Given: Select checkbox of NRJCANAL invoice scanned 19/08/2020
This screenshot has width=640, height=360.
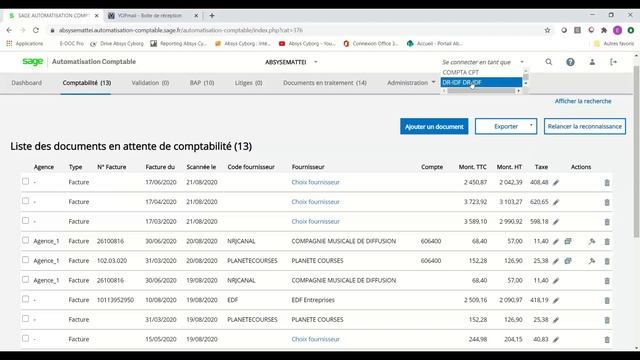Looking at the screenshot, I should click(25, 279).
